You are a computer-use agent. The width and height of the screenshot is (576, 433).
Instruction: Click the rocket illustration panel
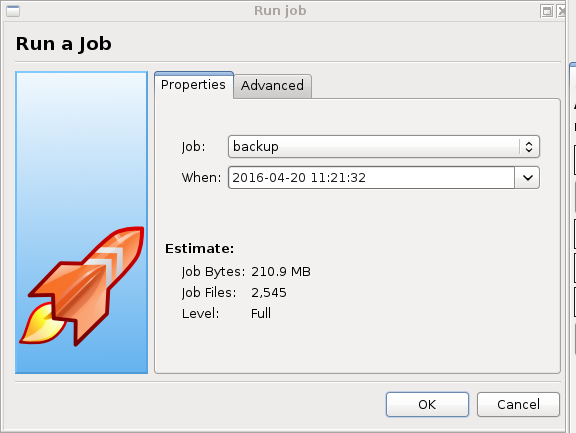click(x=82, y=223)
